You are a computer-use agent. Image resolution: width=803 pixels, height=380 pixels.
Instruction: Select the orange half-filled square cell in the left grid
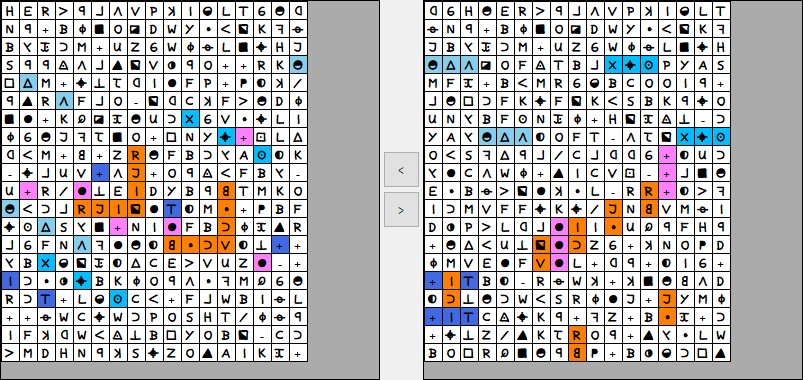pyautogui.click(x=136, y=209)
